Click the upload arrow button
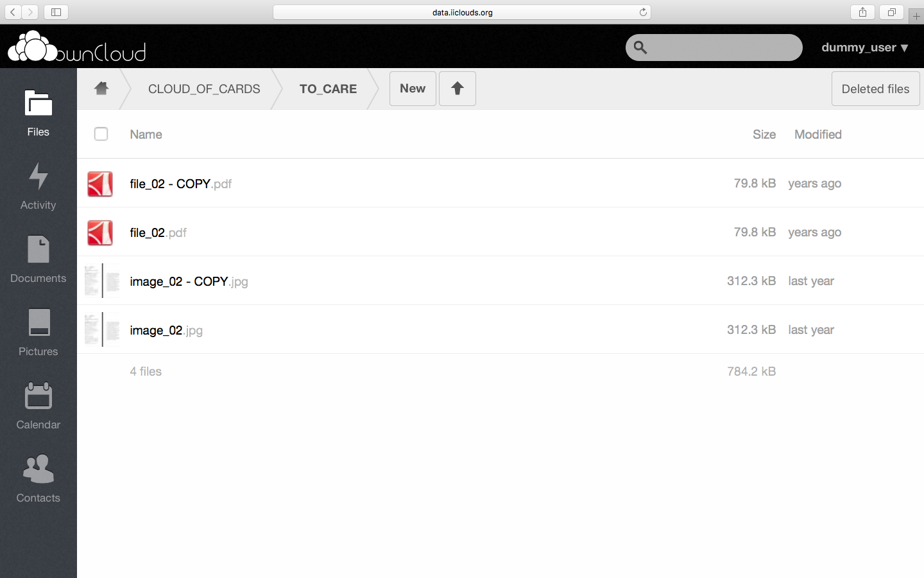The image size is (924, 578). [457, 89]
